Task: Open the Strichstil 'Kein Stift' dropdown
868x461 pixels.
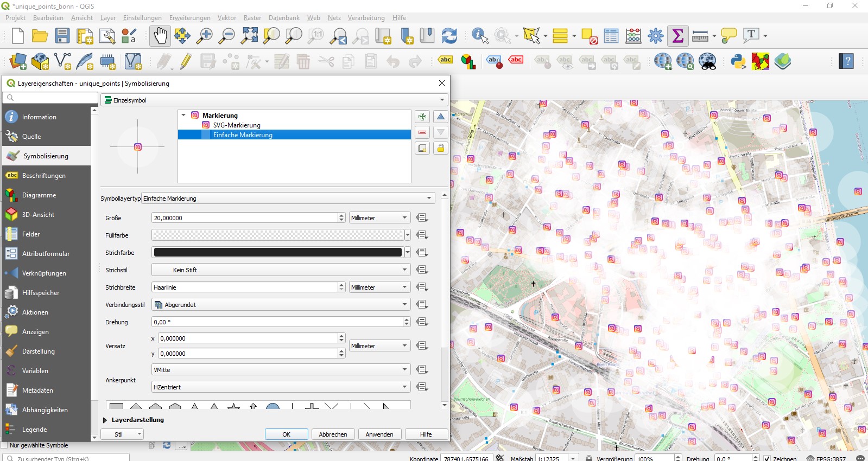Action: click(x=280, y=270)
